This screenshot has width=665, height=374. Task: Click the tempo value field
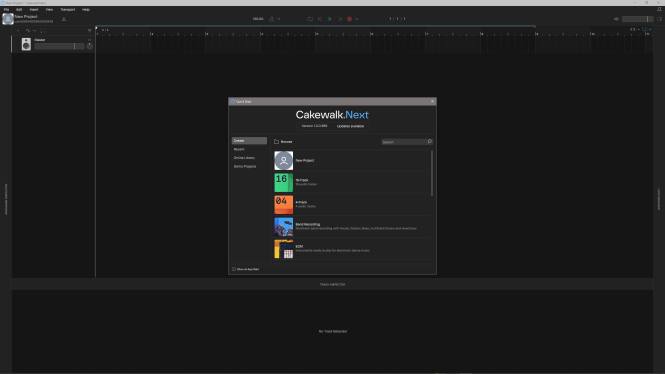(258, 19)
